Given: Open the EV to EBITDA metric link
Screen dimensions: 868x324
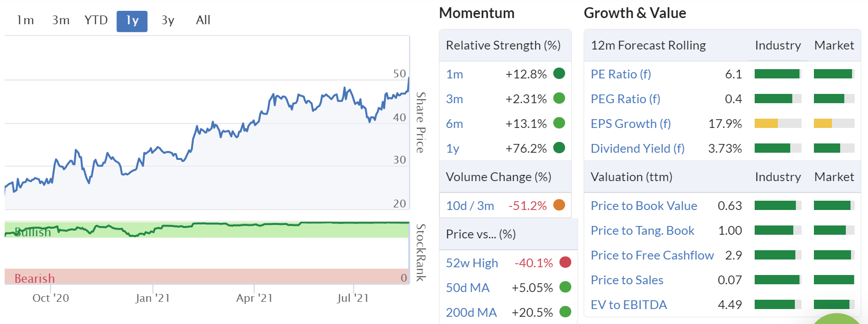Looking at the screenshot, I should (628, 305).
